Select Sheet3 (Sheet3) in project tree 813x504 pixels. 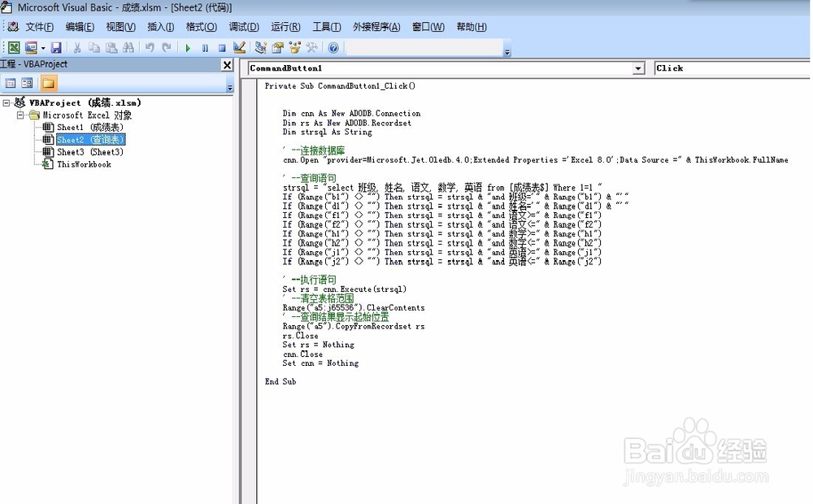click(90, 152)
